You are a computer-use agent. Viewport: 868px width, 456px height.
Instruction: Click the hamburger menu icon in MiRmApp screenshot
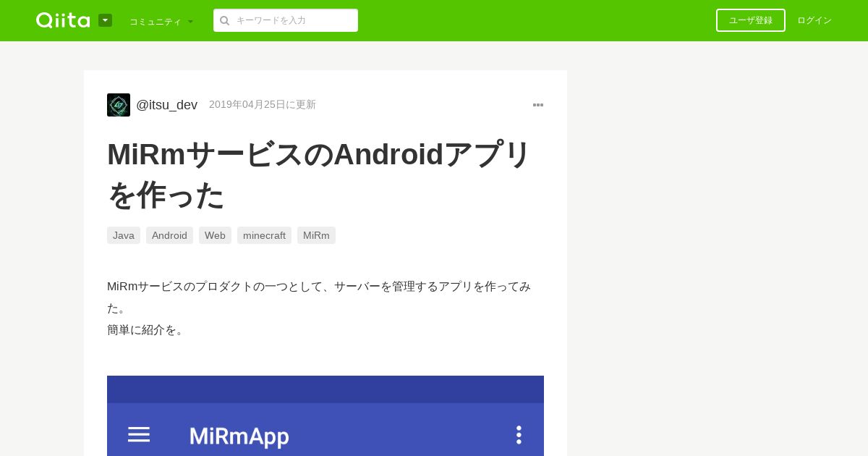coord(139,434)
